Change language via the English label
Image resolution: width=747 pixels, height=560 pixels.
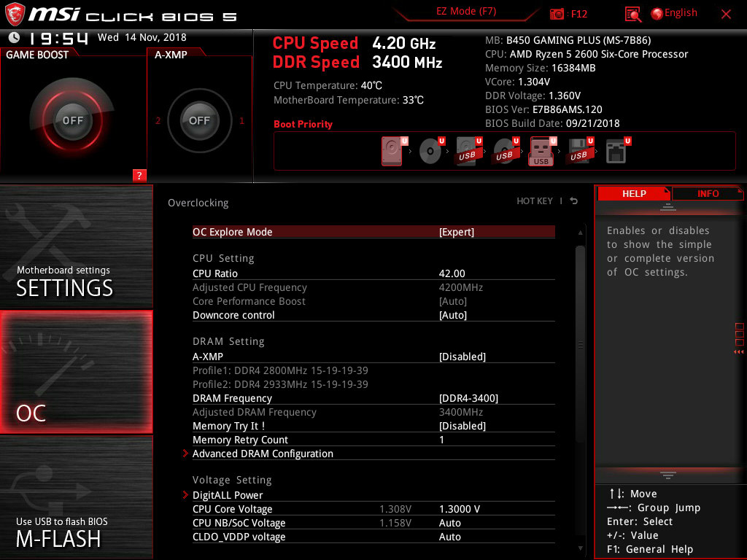click(681, 13)
